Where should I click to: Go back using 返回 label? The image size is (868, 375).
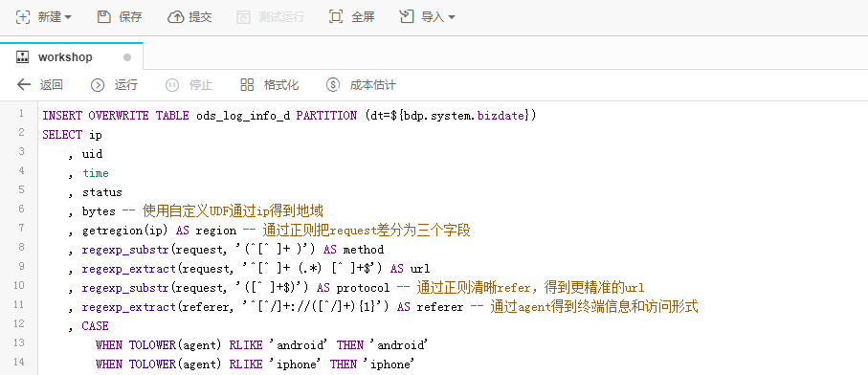pos(52,85)
